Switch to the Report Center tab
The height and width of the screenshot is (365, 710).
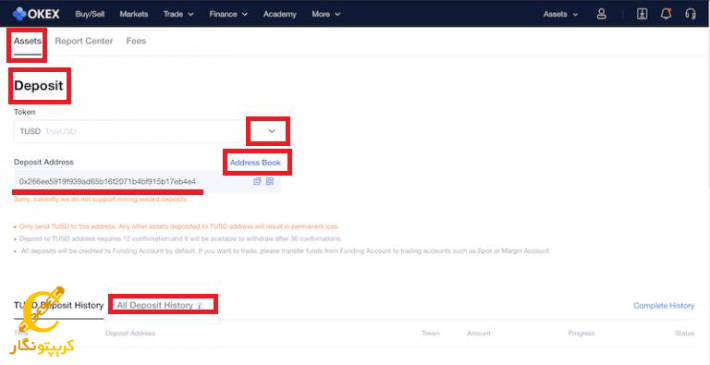tap(84, 41)
